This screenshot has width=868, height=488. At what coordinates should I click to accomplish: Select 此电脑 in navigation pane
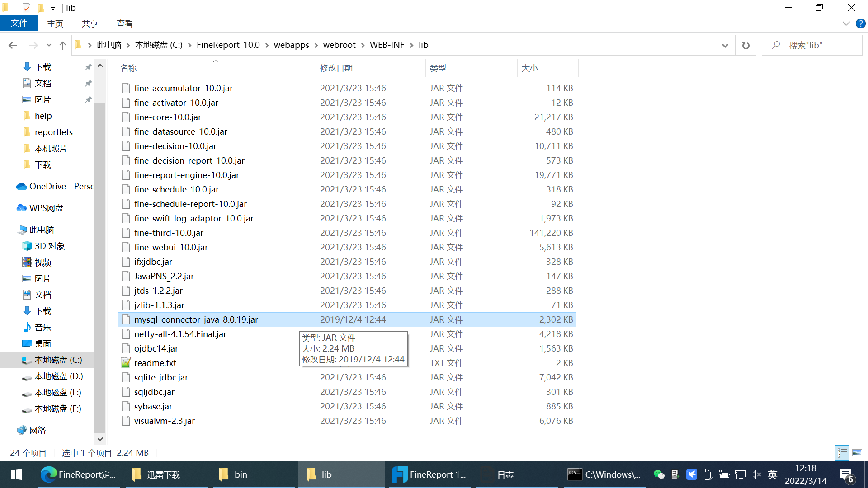tap(42, 230)
